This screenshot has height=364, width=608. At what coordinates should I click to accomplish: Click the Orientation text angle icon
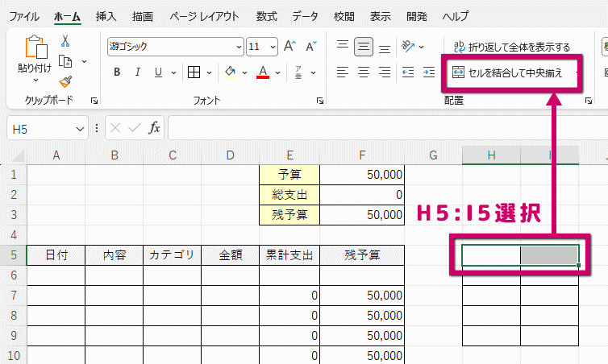pos(408,47)
